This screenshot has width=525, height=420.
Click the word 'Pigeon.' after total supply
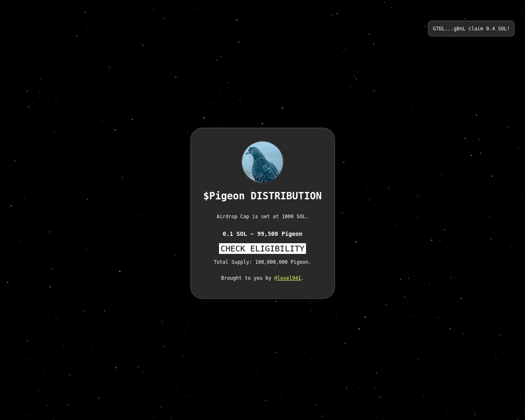tap(301, 262)
